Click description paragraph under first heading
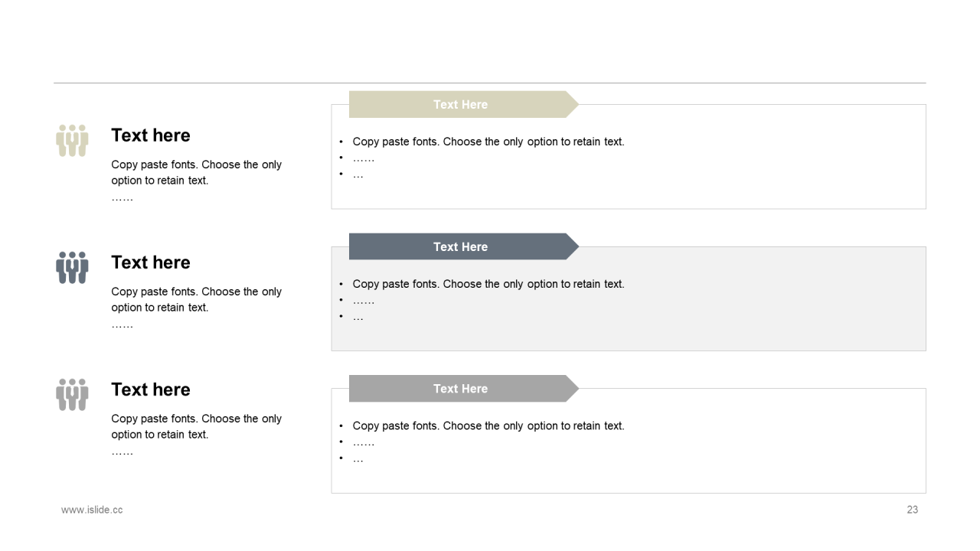 point(196,173)
